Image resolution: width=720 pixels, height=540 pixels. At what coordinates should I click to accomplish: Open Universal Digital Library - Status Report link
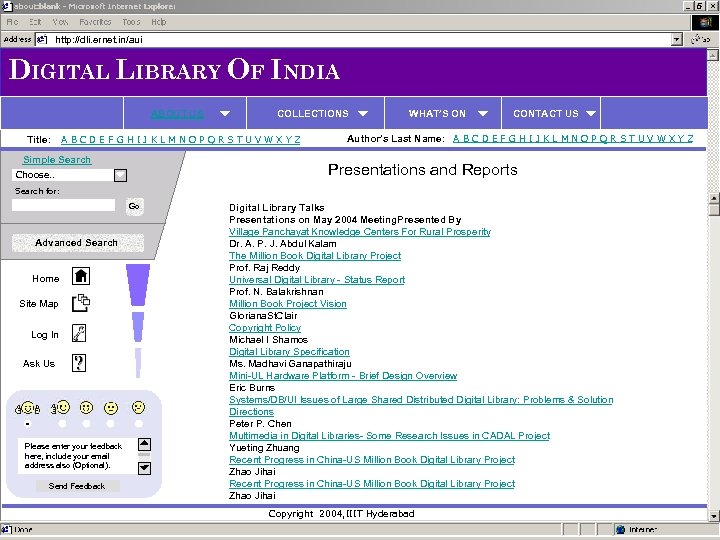tap(317, 280)
